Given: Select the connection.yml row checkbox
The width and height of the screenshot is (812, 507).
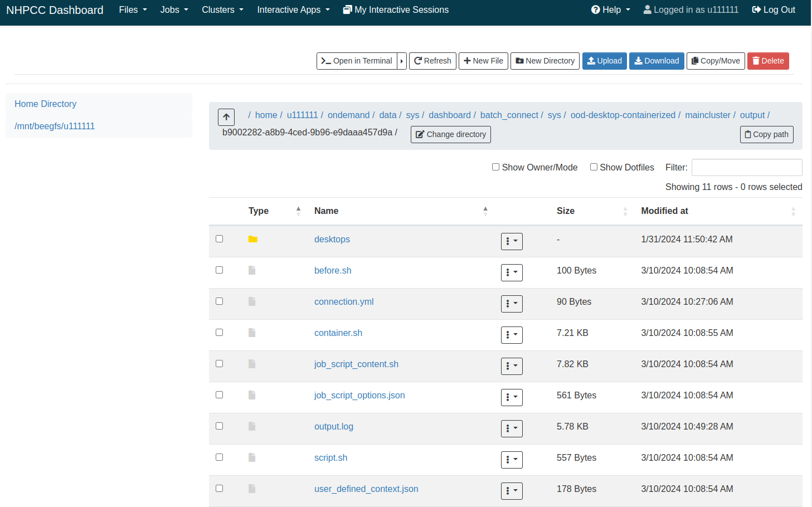Looking at the screenshot, I should pyautogui.click(x=220, y=301).
